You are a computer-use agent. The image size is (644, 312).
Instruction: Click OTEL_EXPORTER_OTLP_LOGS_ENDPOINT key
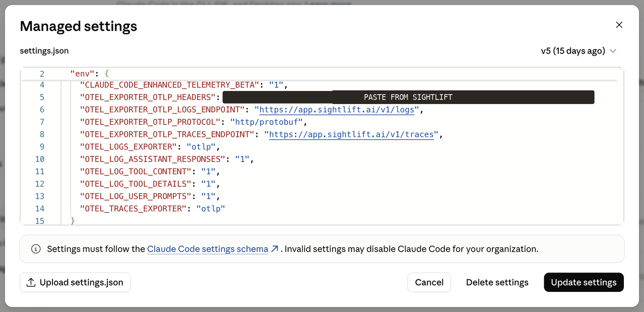pyautogui.click(x=162, y=110)
